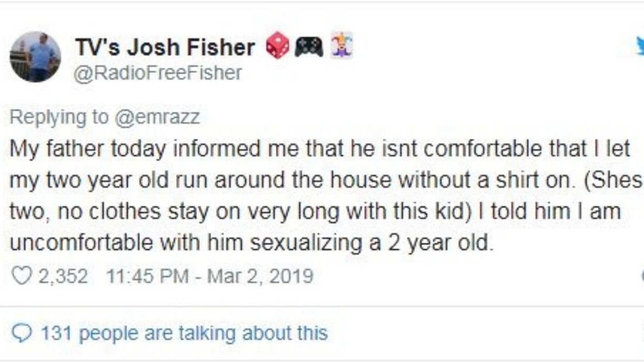Click the tweet line starting "My father today"
644x362 pixels.
point(320,149)
